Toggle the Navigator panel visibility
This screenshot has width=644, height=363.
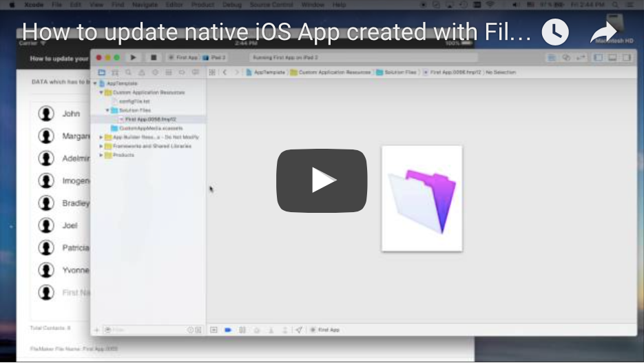coord(599,57)
